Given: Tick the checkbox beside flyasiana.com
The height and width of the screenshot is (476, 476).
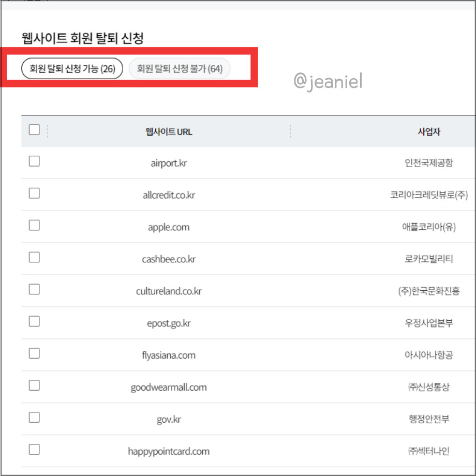Looking at the screenshot, I should click(34, 353).
